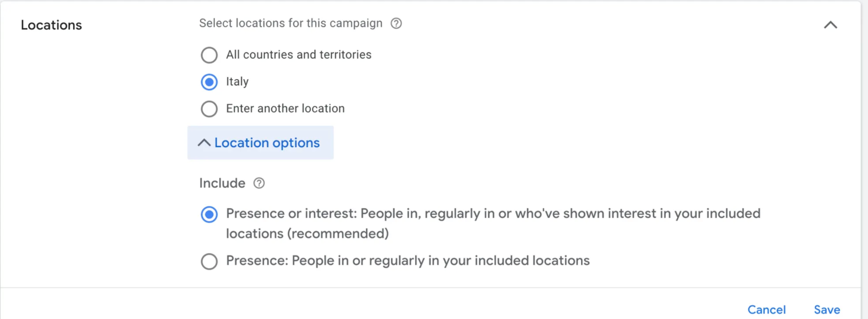
Task: Select the All countries and territories radio button
Action: click(209, 55)
